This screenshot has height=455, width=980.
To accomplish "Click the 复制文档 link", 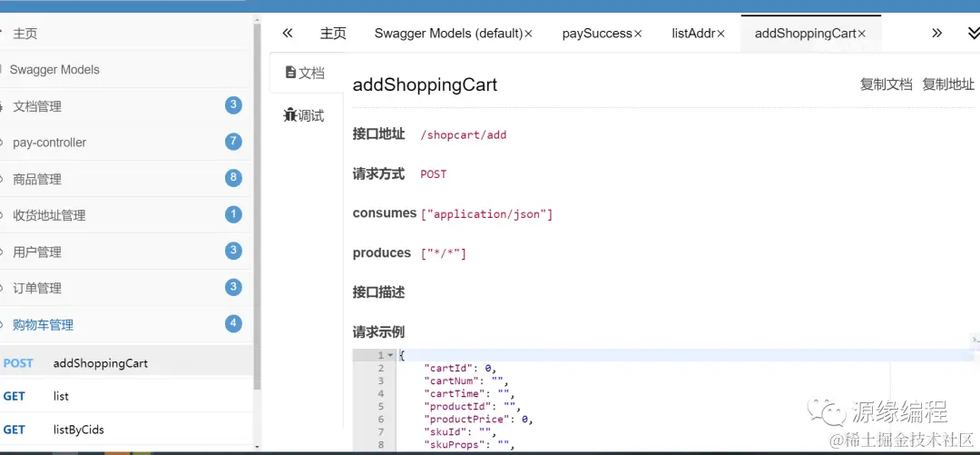I will (x=887, y=84).
